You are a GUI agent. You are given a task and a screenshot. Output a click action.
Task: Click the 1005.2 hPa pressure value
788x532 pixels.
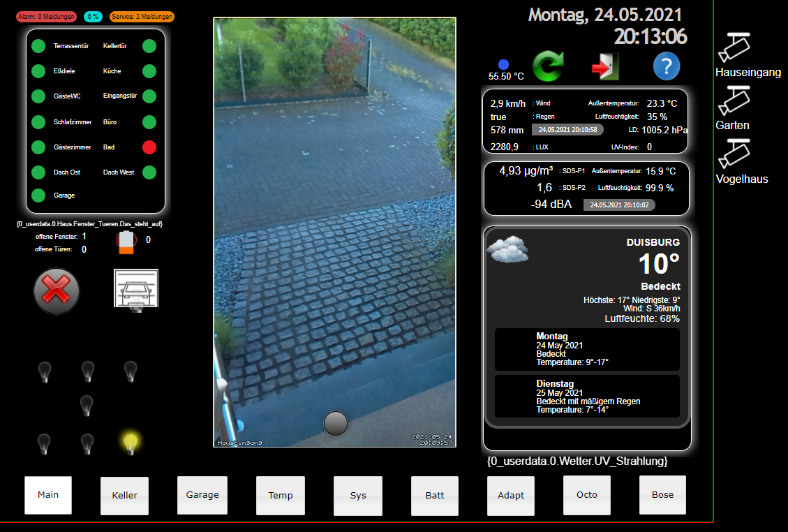(x=664, y=131)
